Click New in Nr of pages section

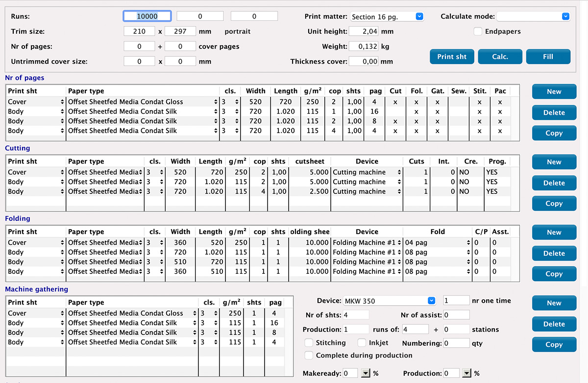pos(554,92)
